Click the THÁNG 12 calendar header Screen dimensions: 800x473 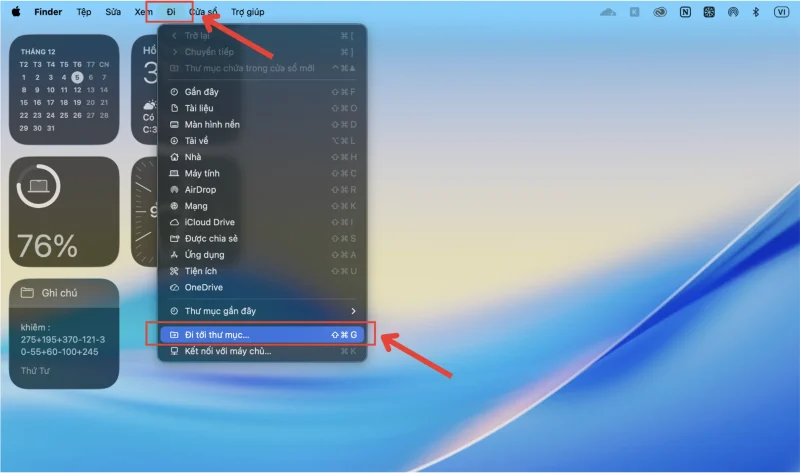click(x=38, y=52)
